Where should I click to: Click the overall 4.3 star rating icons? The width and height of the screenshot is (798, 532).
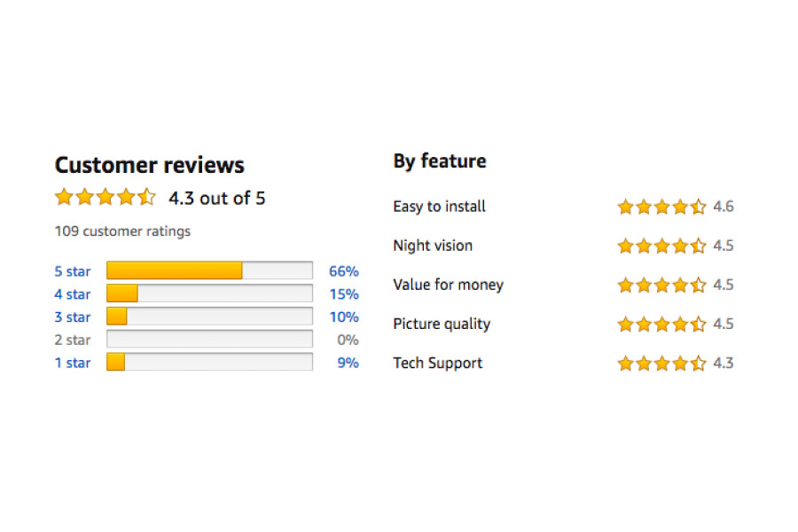click(105, 198)
